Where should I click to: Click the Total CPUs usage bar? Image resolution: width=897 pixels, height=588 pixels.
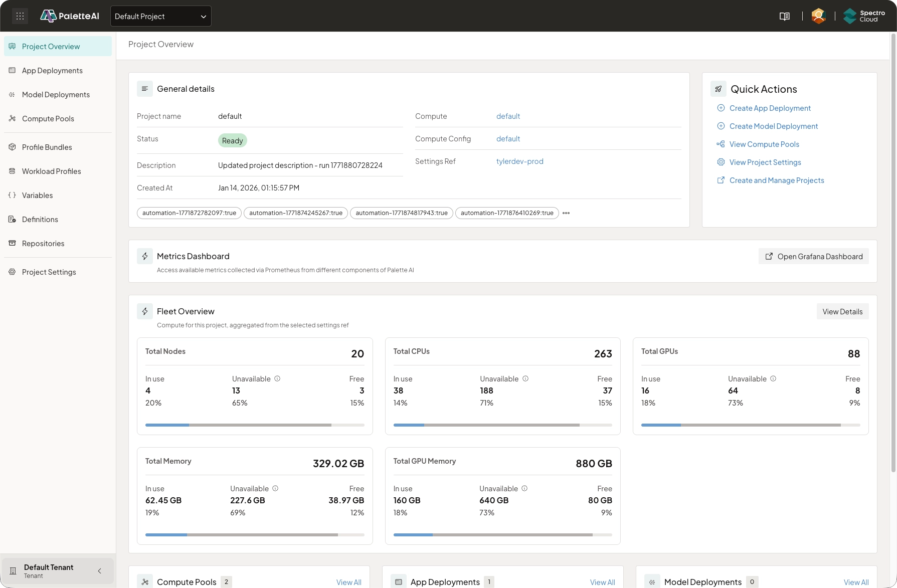click(x=502, y=425)
